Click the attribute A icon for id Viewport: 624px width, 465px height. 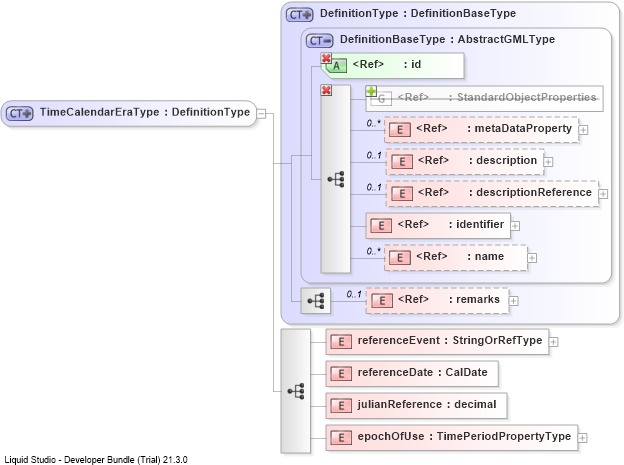click(x=337, y=66)
